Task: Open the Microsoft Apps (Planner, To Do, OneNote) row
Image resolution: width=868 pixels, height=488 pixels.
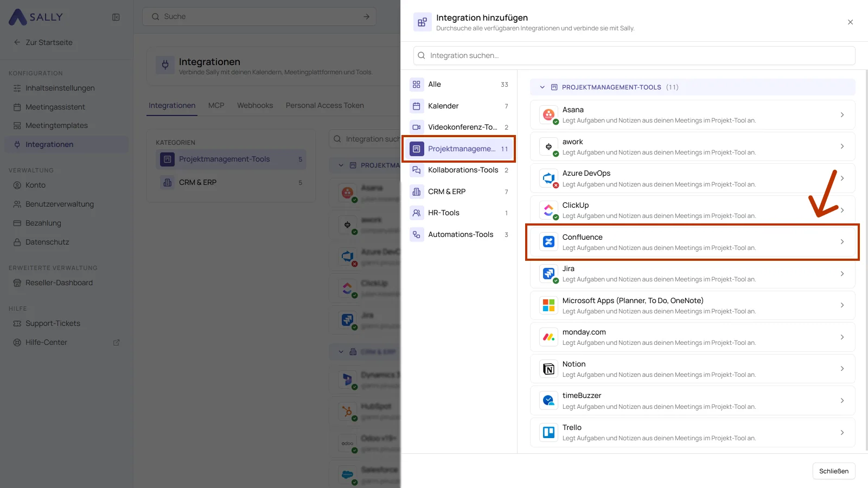Action: coord(693,305)
